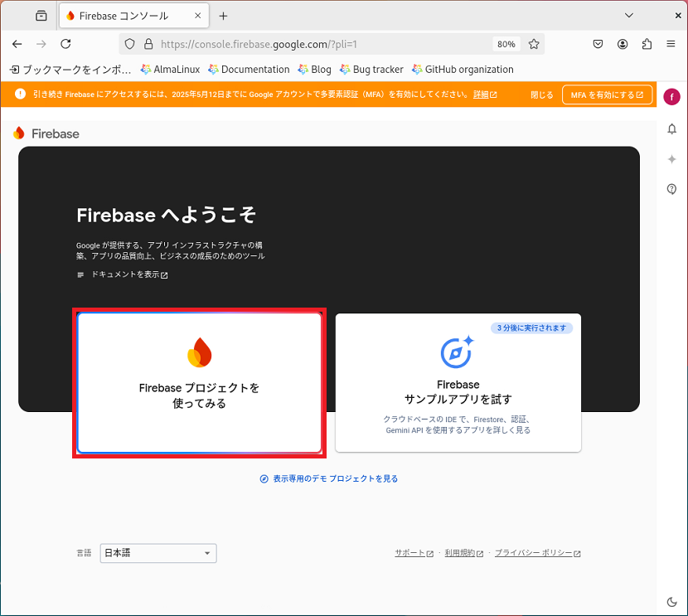Click MFA を有効にする button

click(607, 95)
